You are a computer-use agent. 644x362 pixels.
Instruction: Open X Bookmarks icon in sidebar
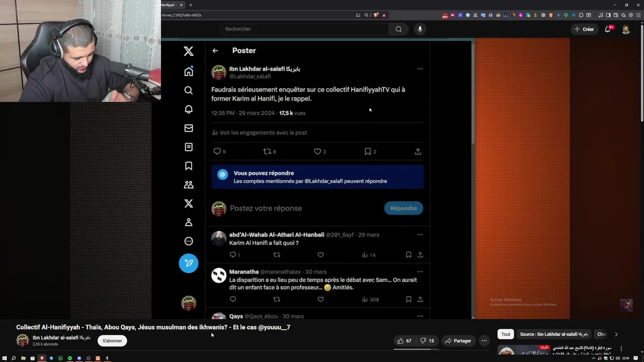point(189,166)
